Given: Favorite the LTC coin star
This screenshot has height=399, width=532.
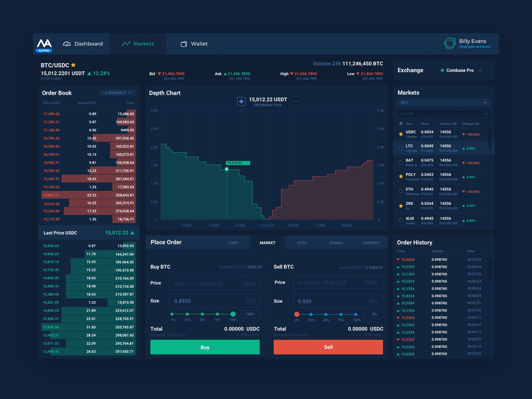Looking at the screenshot, I should [x=401, y=148].
